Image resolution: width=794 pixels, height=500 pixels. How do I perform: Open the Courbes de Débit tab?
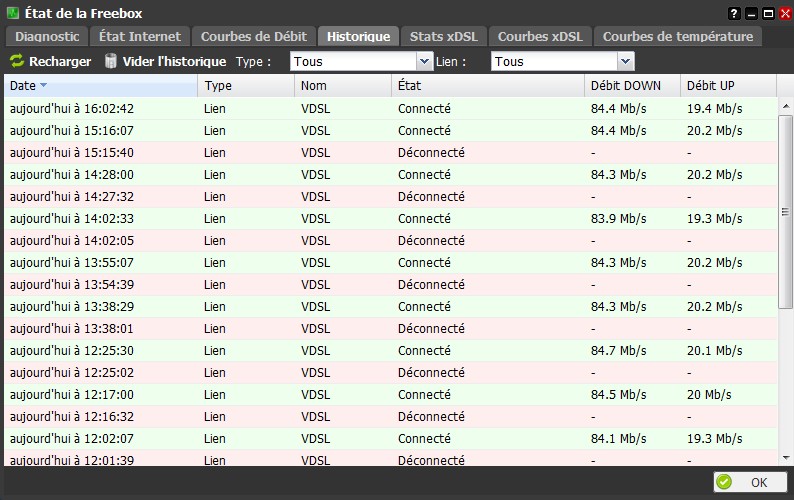click(x=254, y=36)
